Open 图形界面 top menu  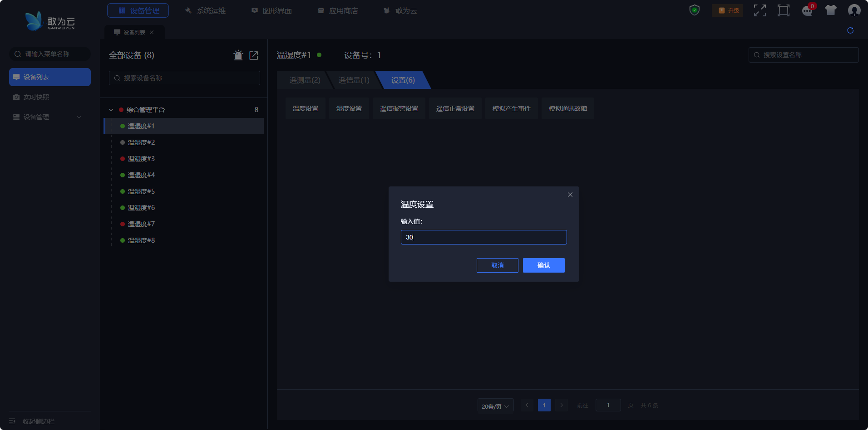click(x=271, y=10)
